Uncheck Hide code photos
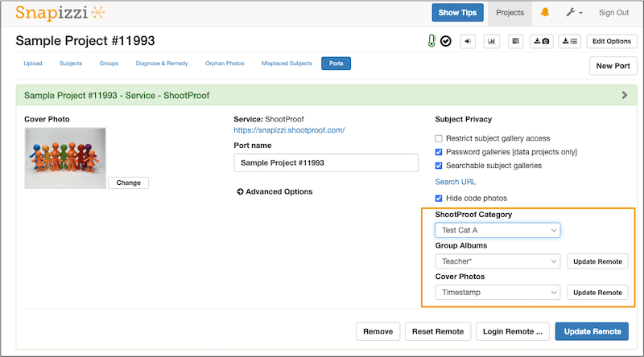This screenshot has width=644, height=357. pyautogui.click(x=439, y=198)
